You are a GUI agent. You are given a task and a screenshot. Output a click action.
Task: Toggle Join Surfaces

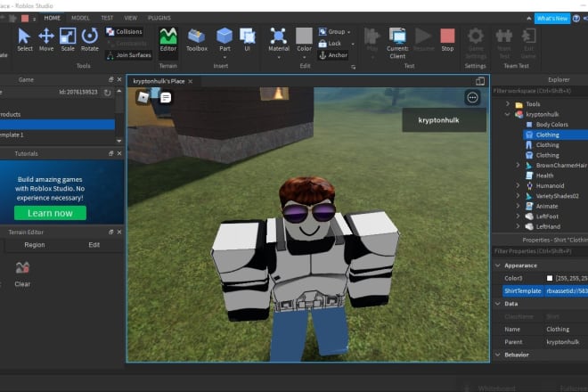click(128, 55)
